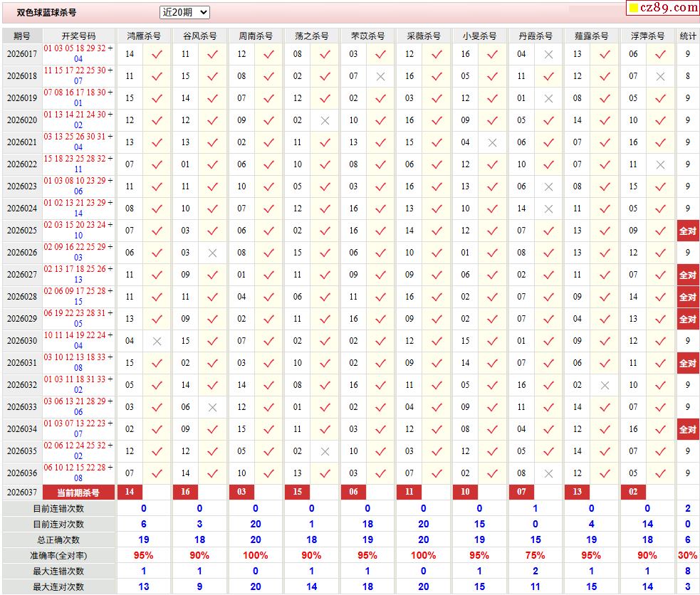This screenshot has width=700, height=595.
Task: Click the red 16 cell under 谷风杀号
Action: pyautogui.click(x=185, y=493)
